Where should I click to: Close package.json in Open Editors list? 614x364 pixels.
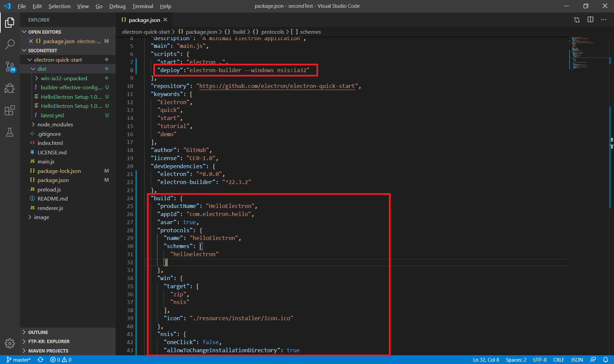tap(31, 41)
